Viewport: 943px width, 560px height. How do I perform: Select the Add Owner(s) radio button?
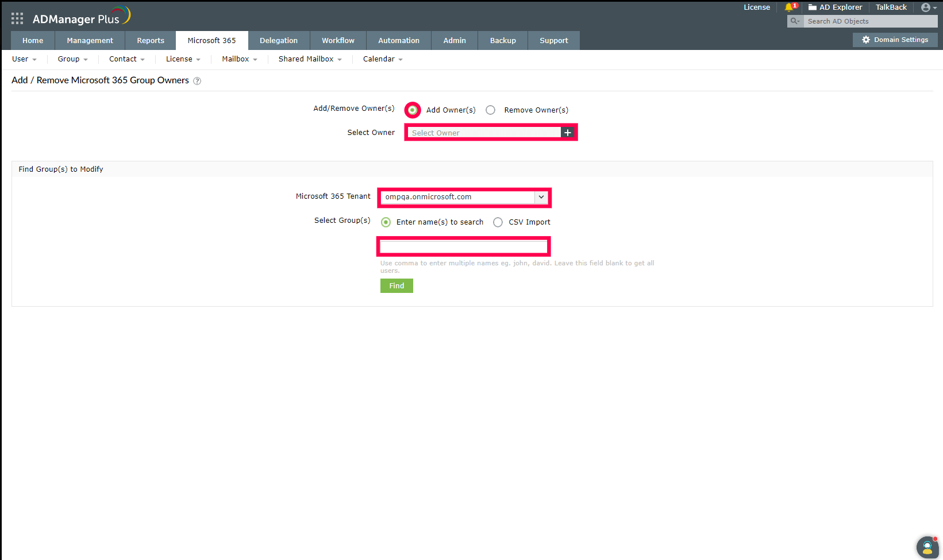413,110
